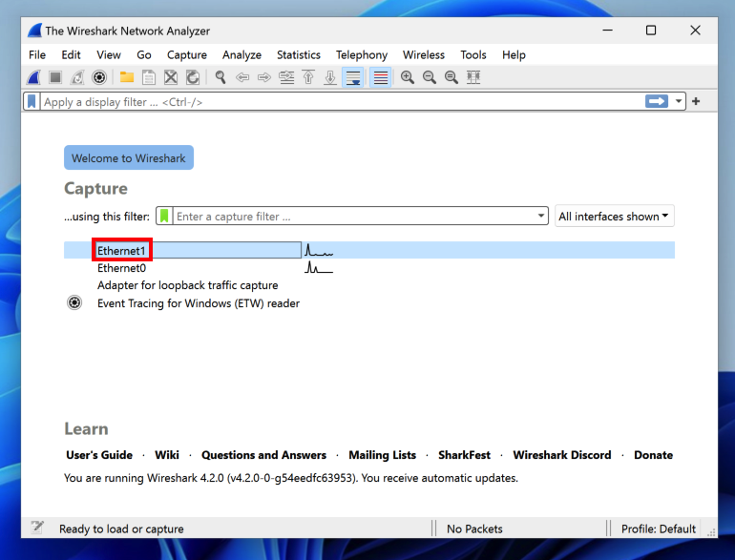Click the zoom out magnifier icon
This screenshot has height=560, width=735.
(430, 77)
